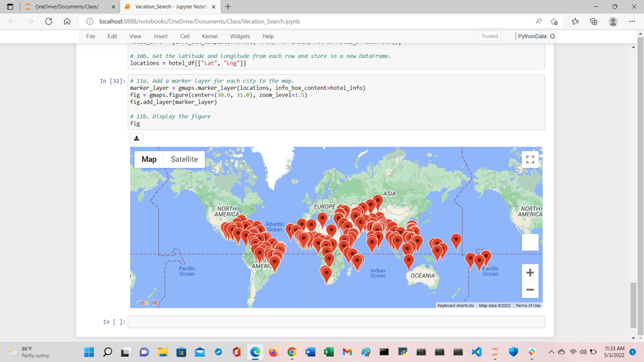Open Word from the taskbar
Screen dimensions: 644x362
310,352
